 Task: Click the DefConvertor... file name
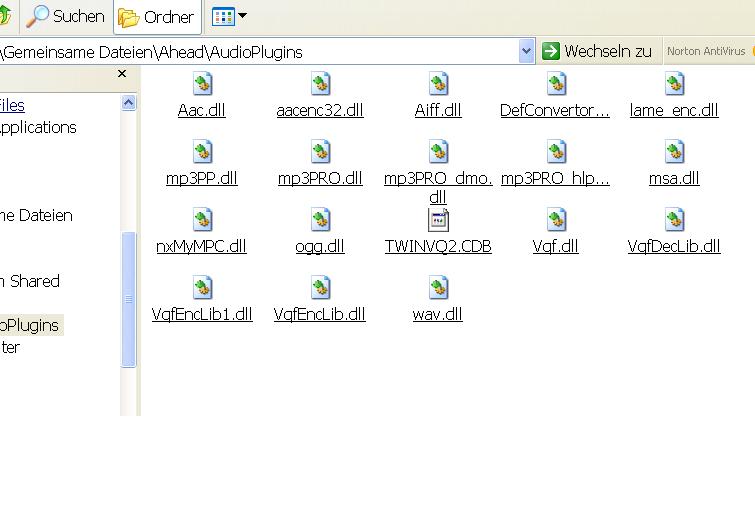pyautogui.click(x=555, y=111)
